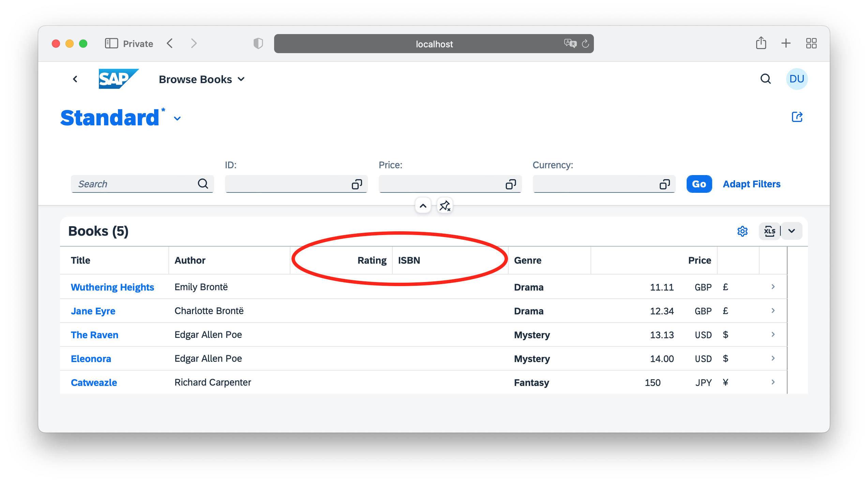Image resolution: width=868 pixels, height=483 pixels.
Task: Click the Genre column header
Action: 549,260
